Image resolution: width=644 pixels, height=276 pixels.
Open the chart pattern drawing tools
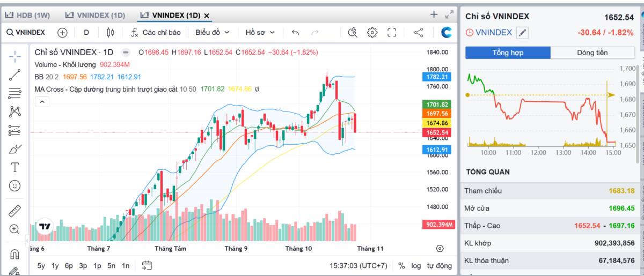pyautogui.click(x=15, y=111)
